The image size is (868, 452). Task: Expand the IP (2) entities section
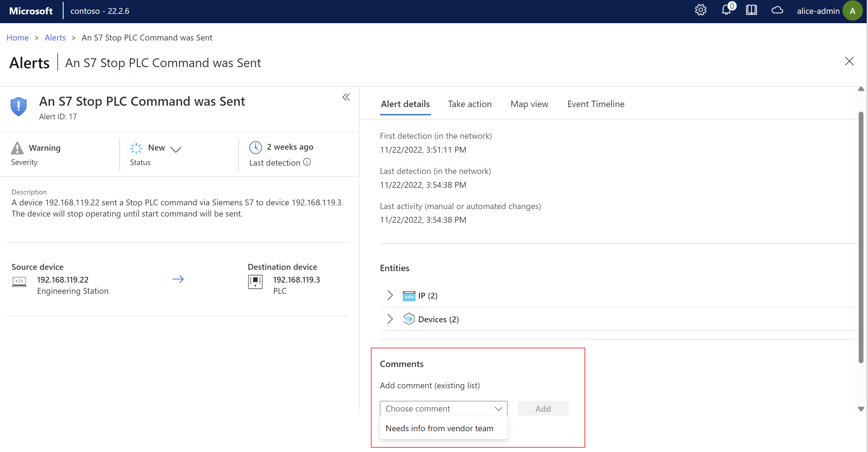pos(389,295)
